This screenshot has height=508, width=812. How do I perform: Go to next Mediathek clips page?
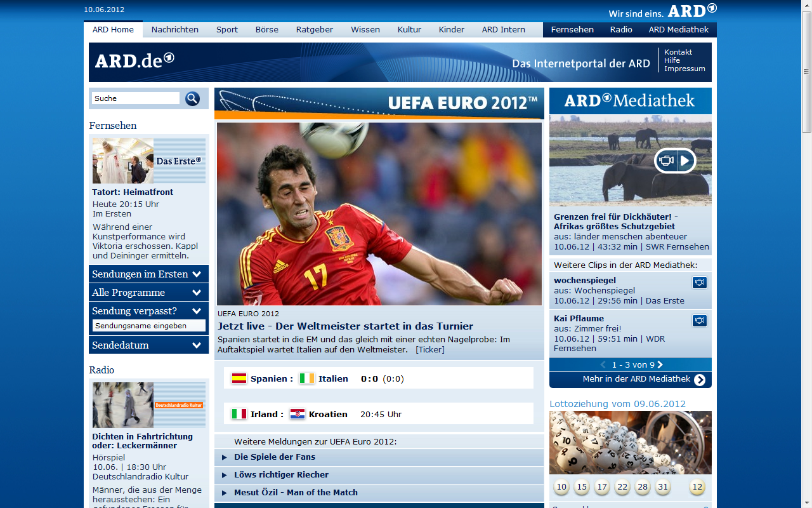pyautogui.click(x=660, y=364)
